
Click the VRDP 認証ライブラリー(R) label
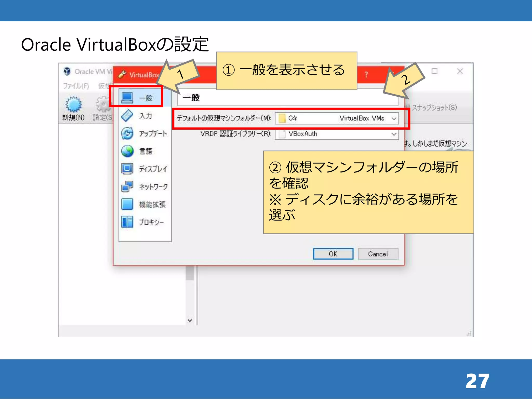236,134
